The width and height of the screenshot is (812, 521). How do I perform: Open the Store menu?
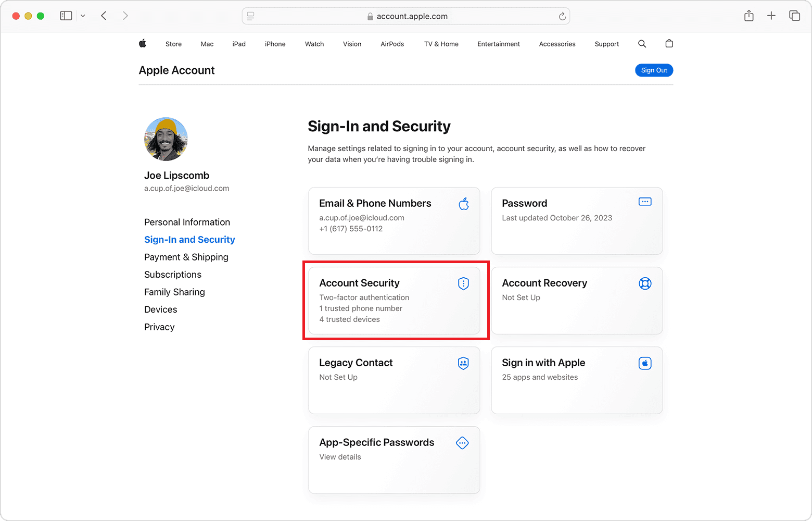(x=174, y=44)
